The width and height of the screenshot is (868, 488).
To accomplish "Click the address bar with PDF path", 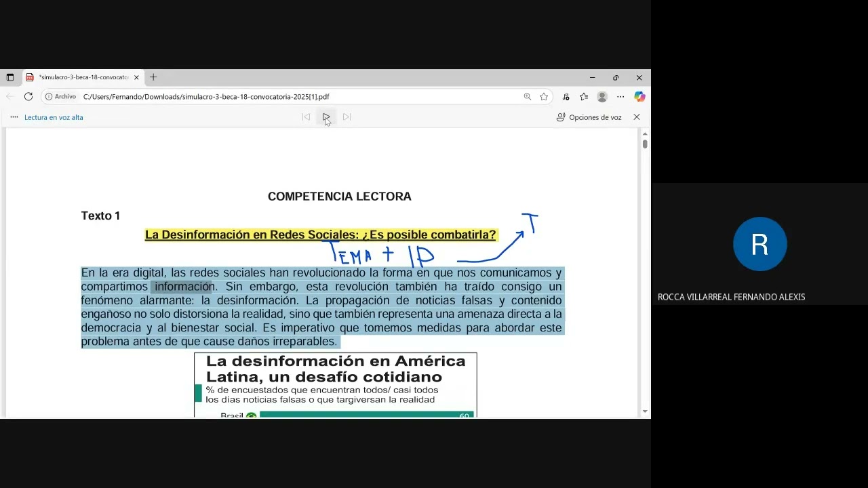I will 206,97.
